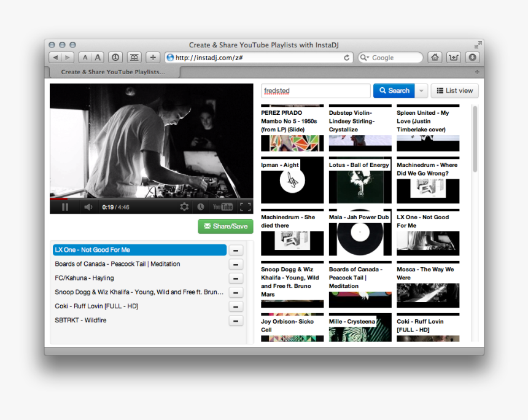Open a new tab with the plus button

pos(152,57)
